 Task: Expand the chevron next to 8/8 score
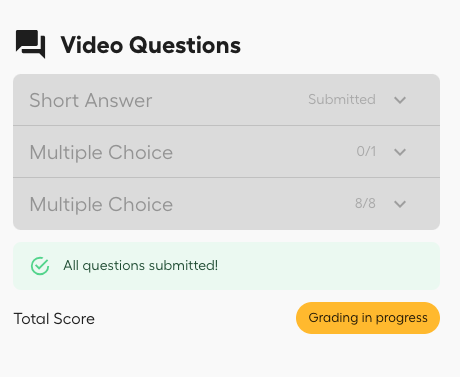click(x=400, y=204)
